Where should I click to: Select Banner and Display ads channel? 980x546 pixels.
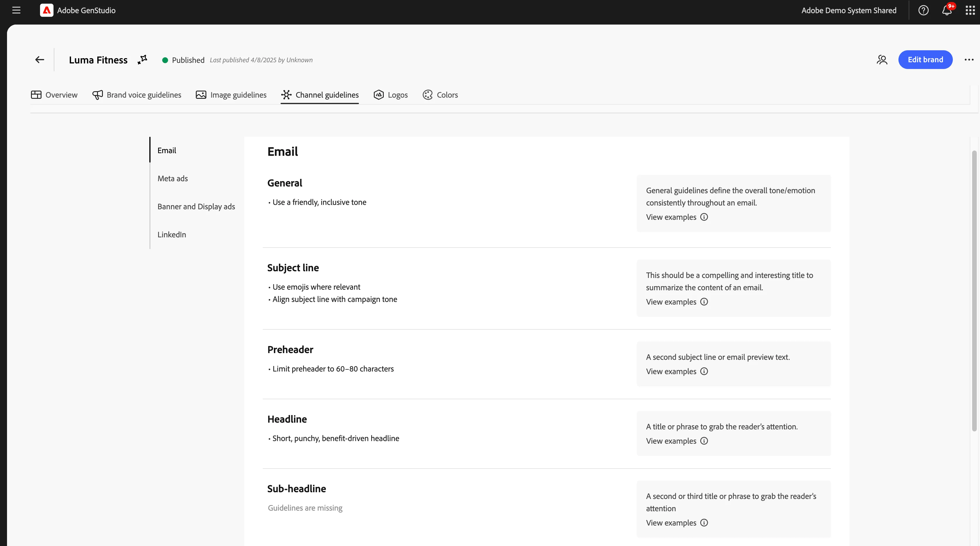coord(196,207)
